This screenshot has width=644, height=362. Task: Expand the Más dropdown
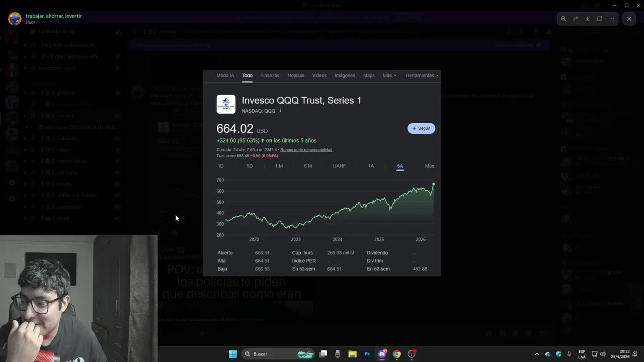tap(389, 75)
